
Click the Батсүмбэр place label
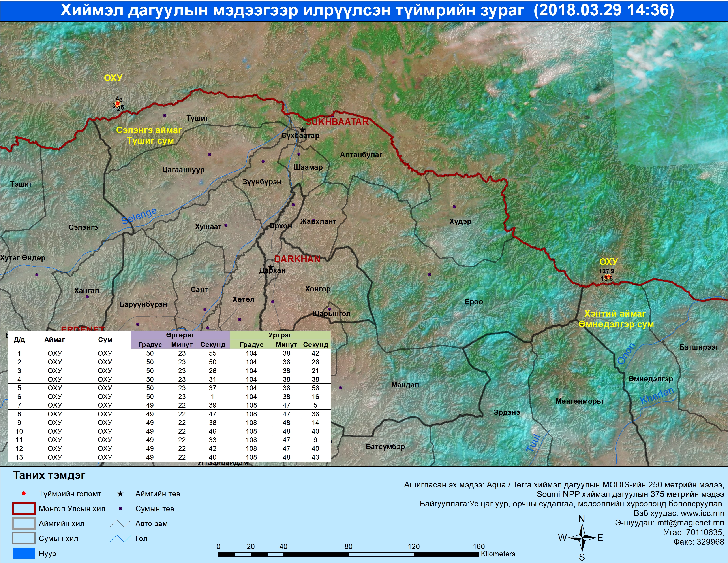[385, 447]
